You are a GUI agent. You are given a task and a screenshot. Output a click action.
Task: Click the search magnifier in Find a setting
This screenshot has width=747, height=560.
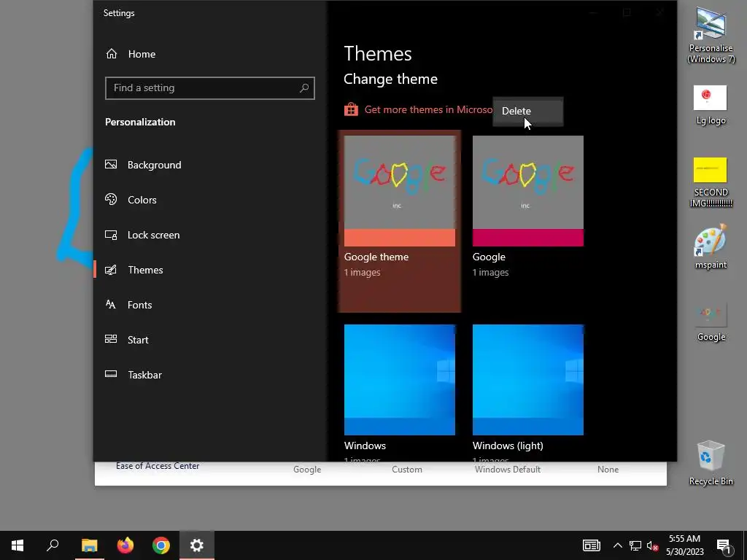(x=304, y=87)
